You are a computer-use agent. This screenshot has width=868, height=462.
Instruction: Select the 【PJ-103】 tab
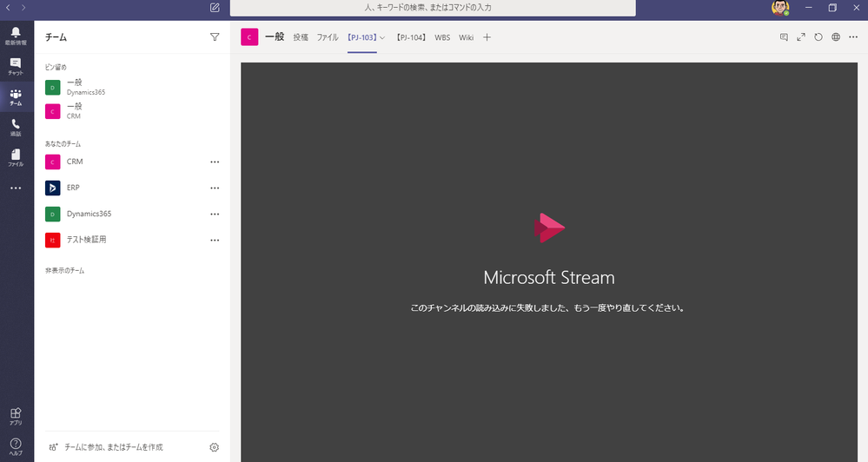(362, 37)
